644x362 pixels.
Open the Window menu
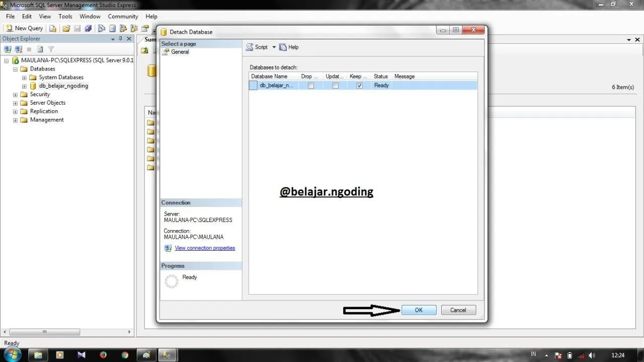pyautogui.click(x=90, y=16)
